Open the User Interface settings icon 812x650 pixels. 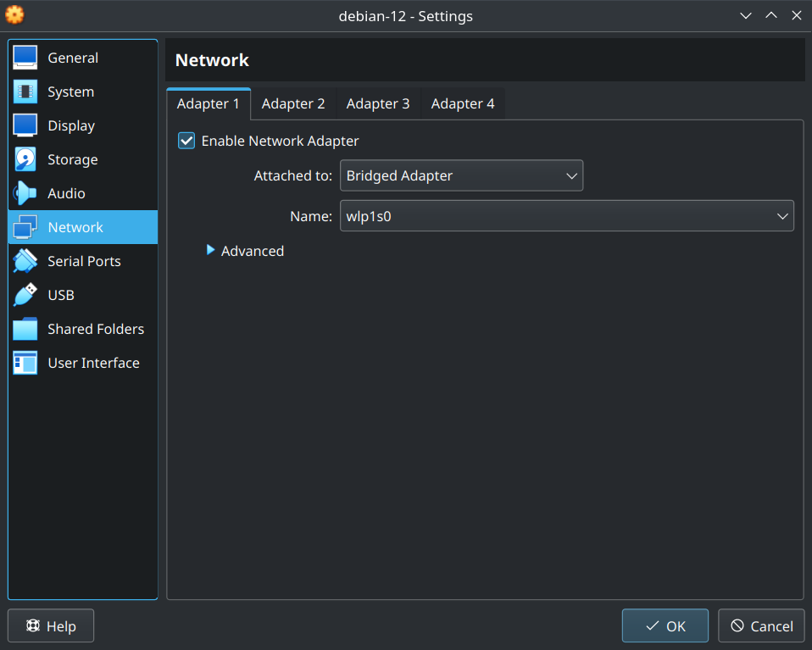pos(25,362)
